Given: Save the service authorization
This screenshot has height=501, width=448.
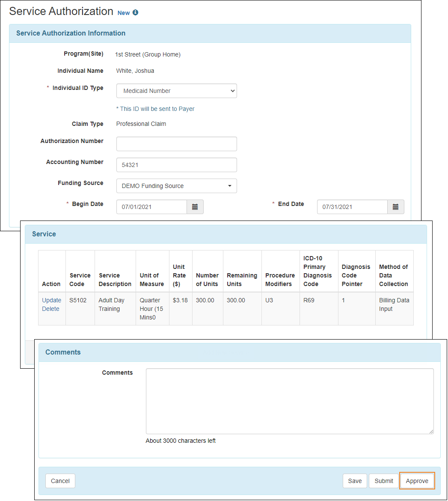Looking at the screenshot, I should pos(355,480).
